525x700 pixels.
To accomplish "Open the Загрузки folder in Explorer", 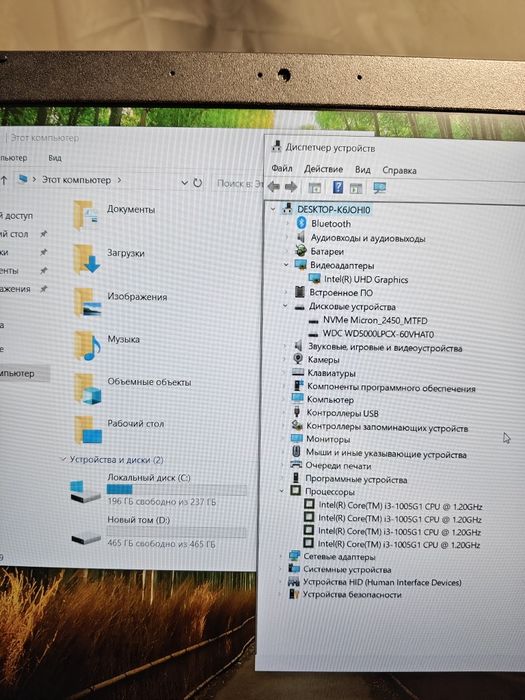I will pyautogui.click(x=125, y=253).
